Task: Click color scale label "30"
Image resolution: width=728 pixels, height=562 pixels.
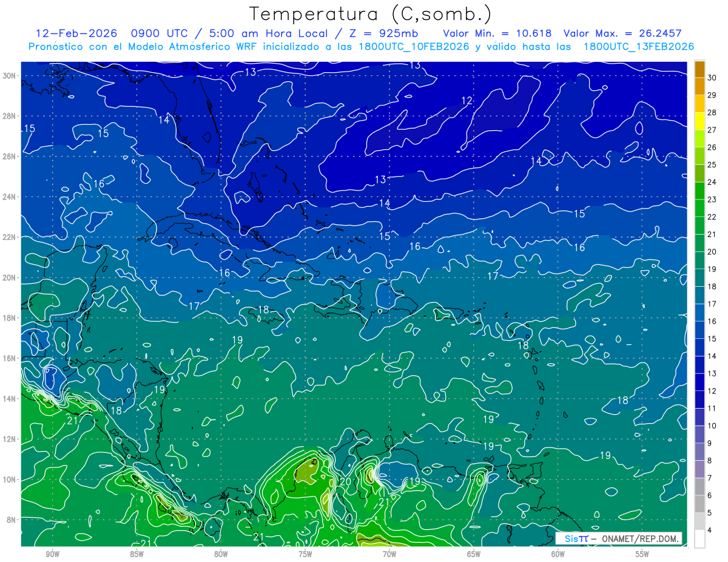Action: click(x=712, y=78)
